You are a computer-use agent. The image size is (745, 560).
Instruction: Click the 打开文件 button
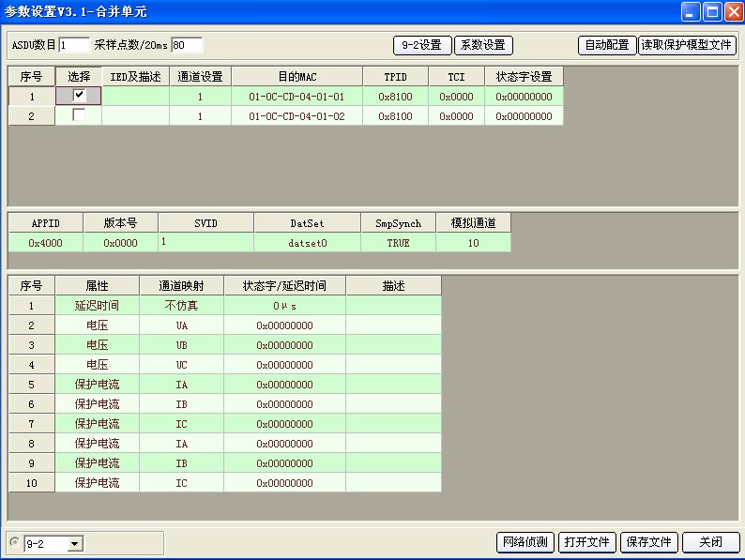pos(586,542)
